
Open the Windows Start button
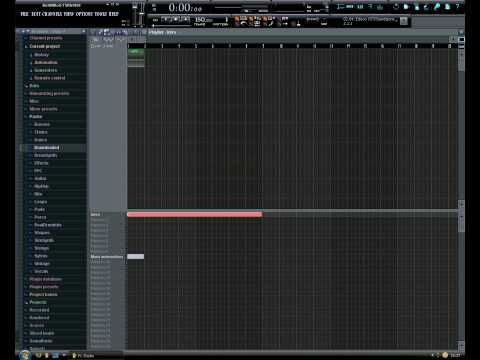coord(25,355)
